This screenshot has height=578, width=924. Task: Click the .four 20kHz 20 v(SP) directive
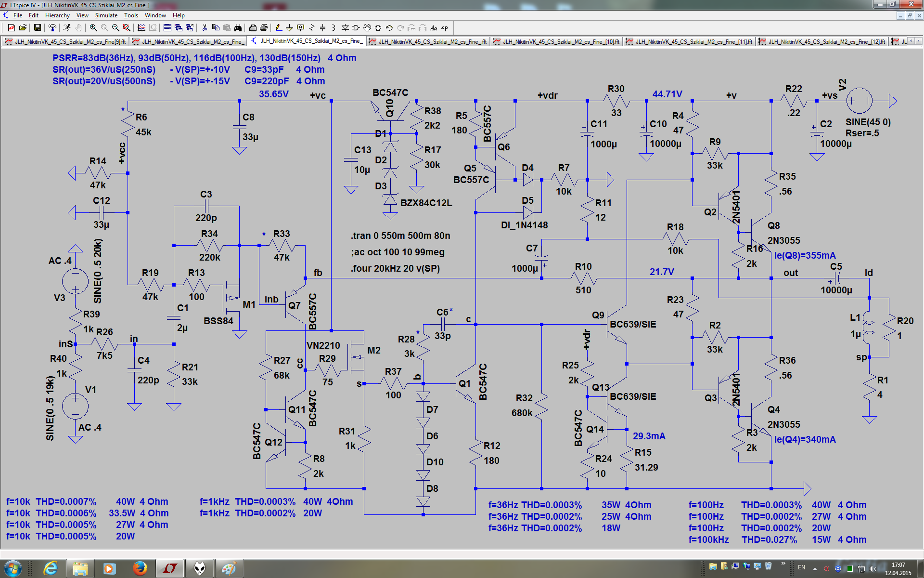[395, 268]
